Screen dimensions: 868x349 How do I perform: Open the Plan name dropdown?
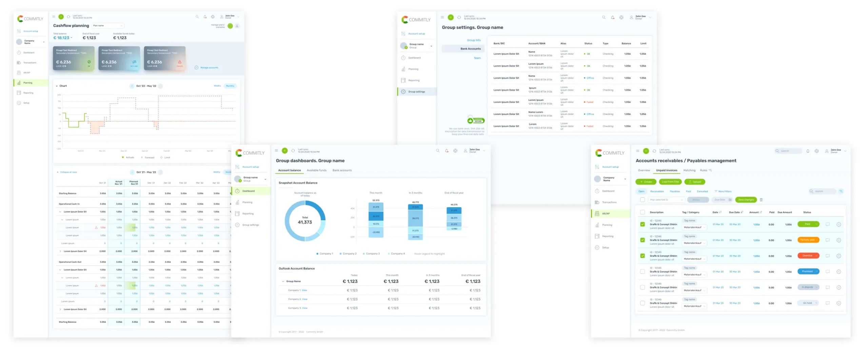(108, 26)
